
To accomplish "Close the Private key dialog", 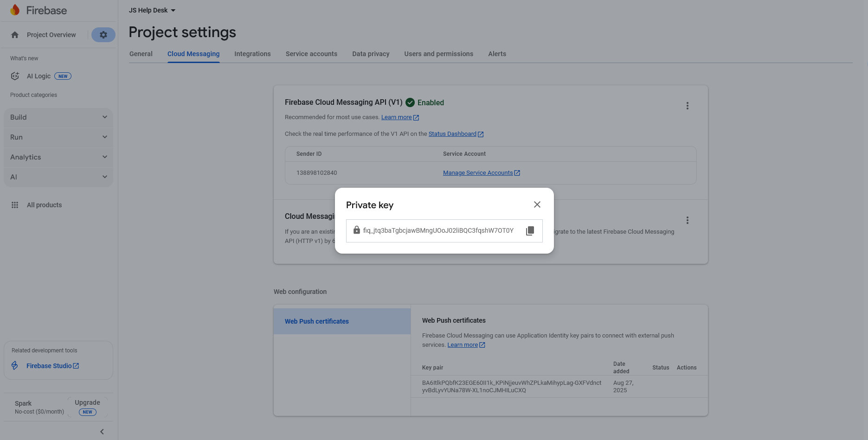I will (x=537, y=204).
